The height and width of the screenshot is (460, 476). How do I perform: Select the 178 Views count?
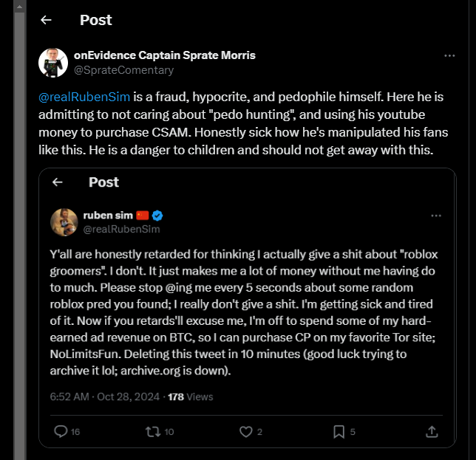pyautogui.click(x=191, y=397)
